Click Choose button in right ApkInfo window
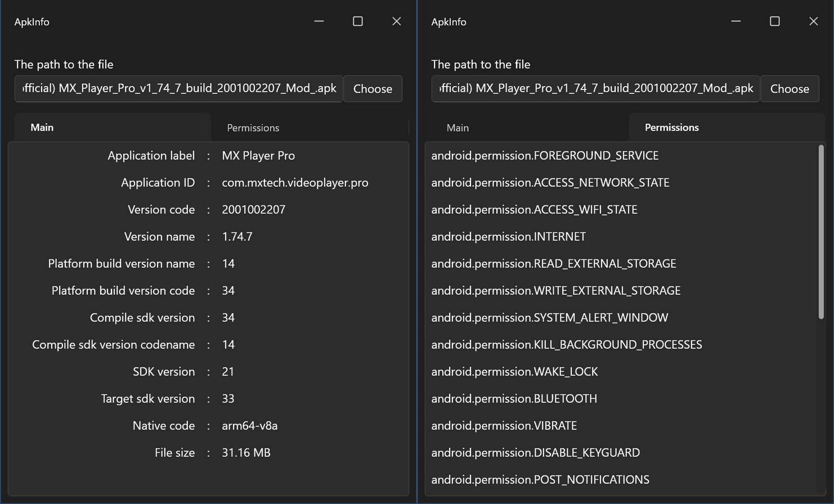Screen dimensions: 834x504 click(790, 89)
